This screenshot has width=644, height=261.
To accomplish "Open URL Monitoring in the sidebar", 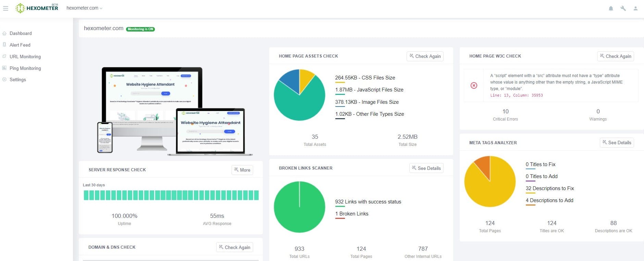I will (25, 57).
